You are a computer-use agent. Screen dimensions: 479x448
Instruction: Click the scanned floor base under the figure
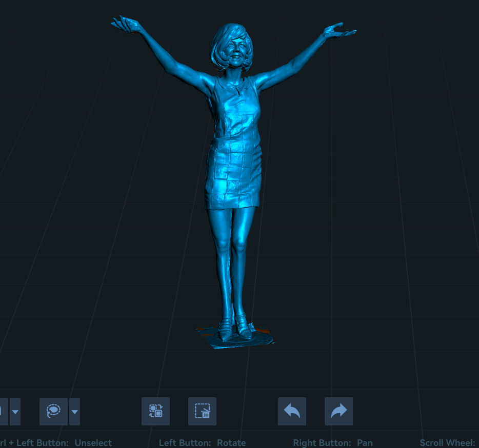[x=259, y=339]
